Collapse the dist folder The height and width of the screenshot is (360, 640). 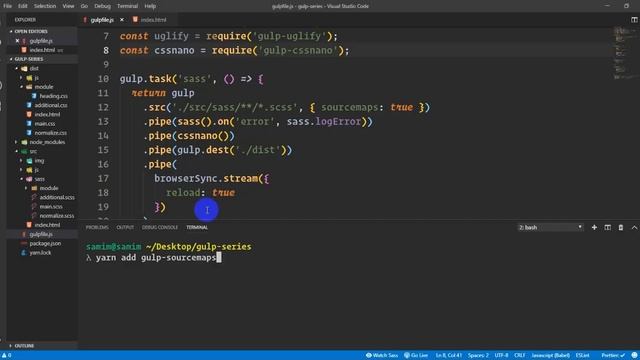click(34, 69)
